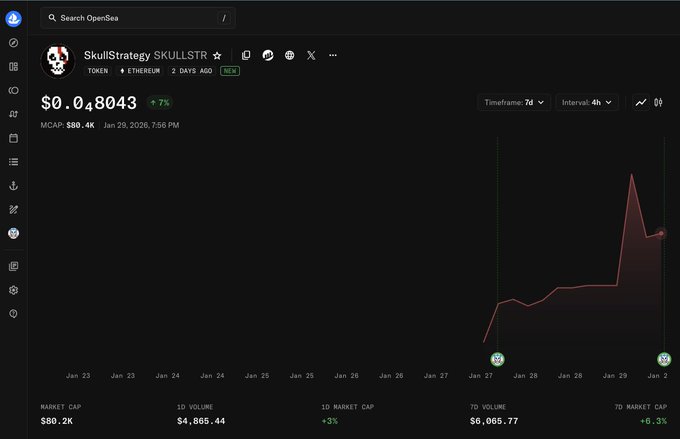This screenshot has width=680, height=439.
Task: Click the event marker at chart right edge
Action: [x=664, y=359]
